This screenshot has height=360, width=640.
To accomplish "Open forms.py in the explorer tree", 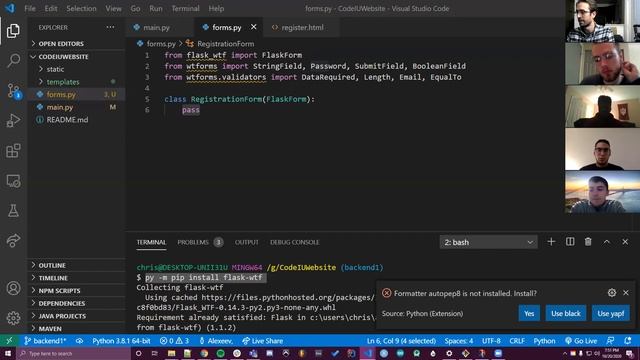I will 76,95.
